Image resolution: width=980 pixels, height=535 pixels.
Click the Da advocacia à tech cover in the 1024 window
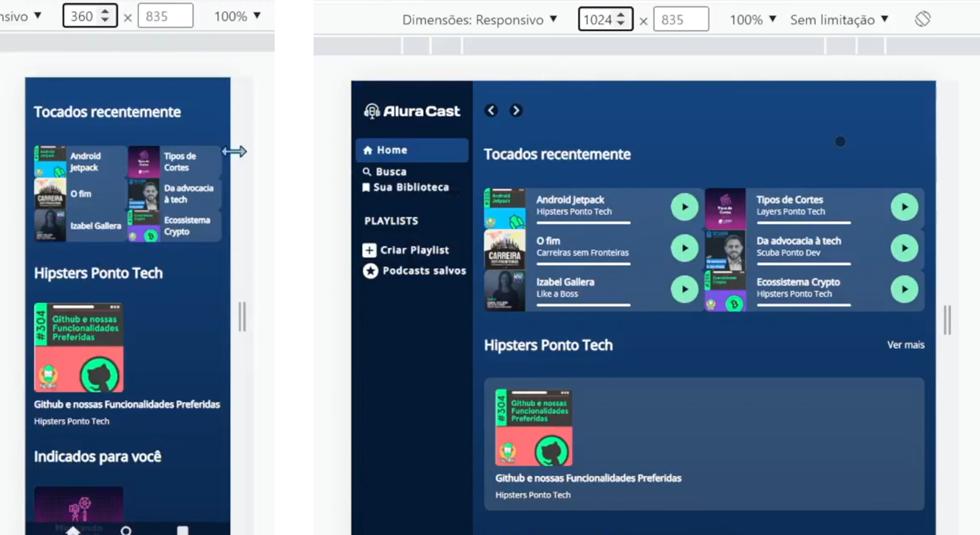click(725, 250)
